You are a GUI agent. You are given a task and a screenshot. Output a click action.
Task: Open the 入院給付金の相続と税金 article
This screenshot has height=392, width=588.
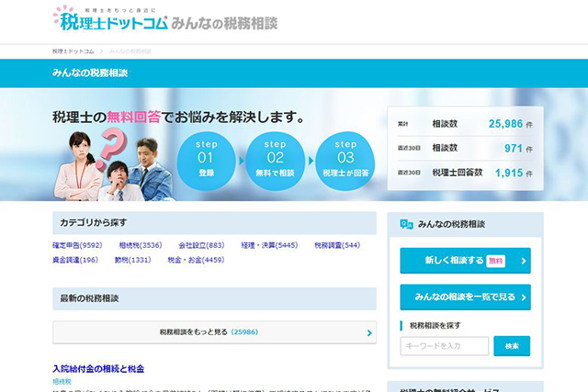tap(98, 369)
